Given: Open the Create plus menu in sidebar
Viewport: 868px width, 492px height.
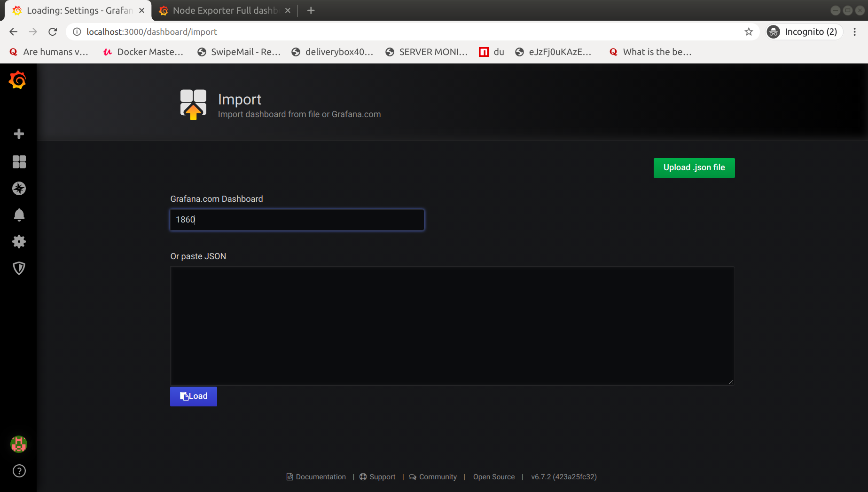Looking at the screenshot, I should [x=19, y=134].
